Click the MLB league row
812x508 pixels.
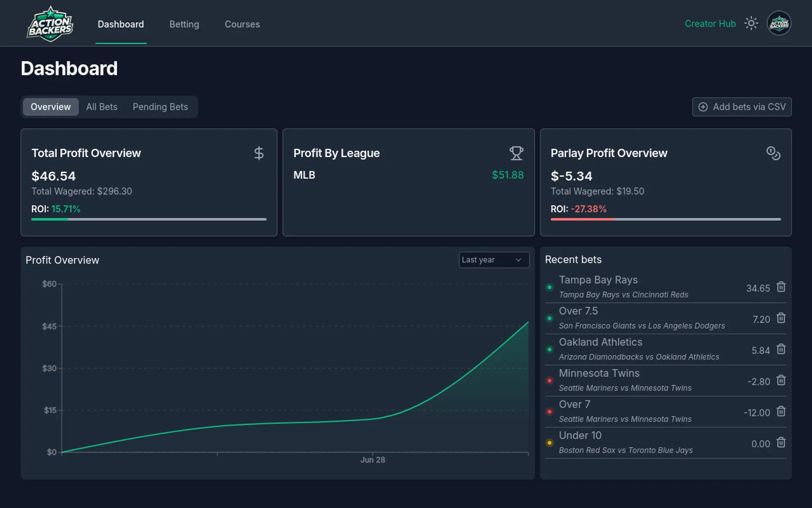coord(409,175)
